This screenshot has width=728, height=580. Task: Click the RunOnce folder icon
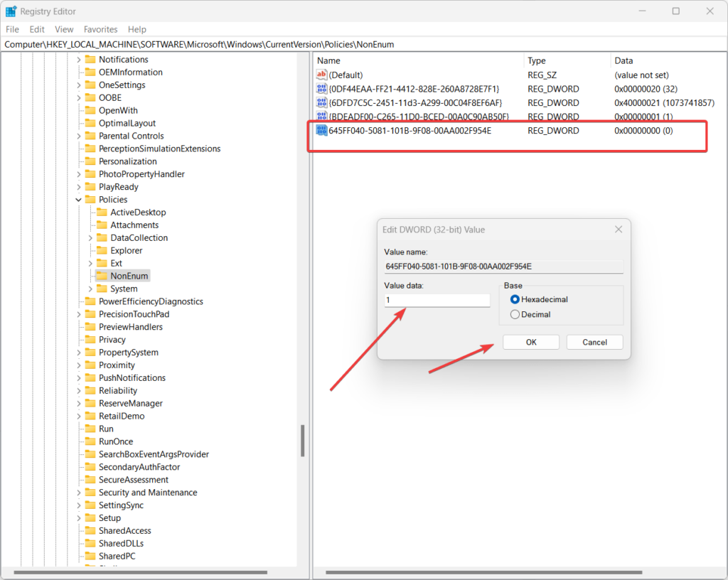coord(90,441)
